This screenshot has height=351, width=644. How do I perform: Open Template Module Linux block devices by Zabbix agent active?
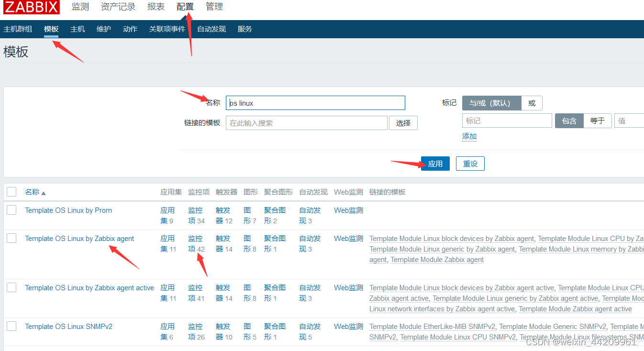[462, 288]
